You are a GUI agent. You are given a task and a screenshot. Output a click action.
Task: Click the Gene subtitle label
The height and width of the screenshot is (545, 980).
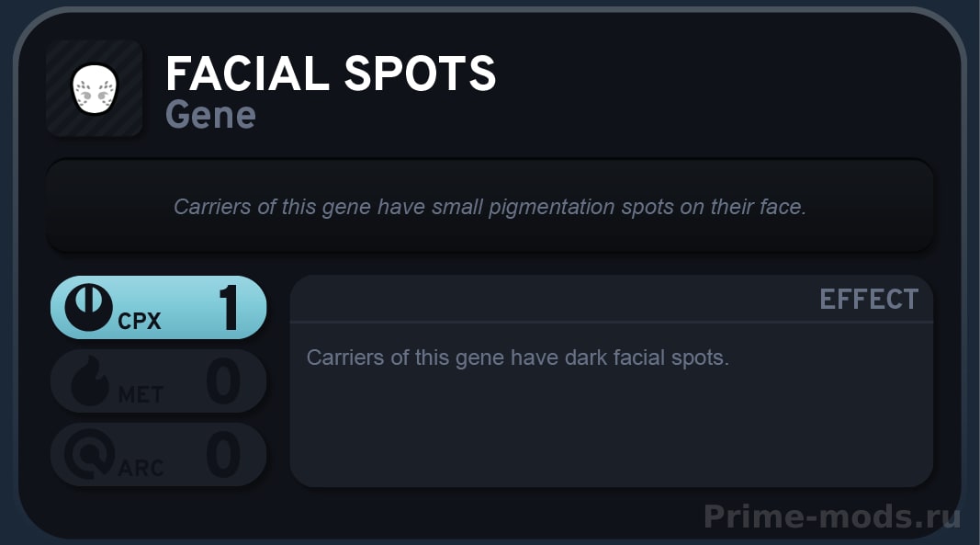tap(210, 115)
